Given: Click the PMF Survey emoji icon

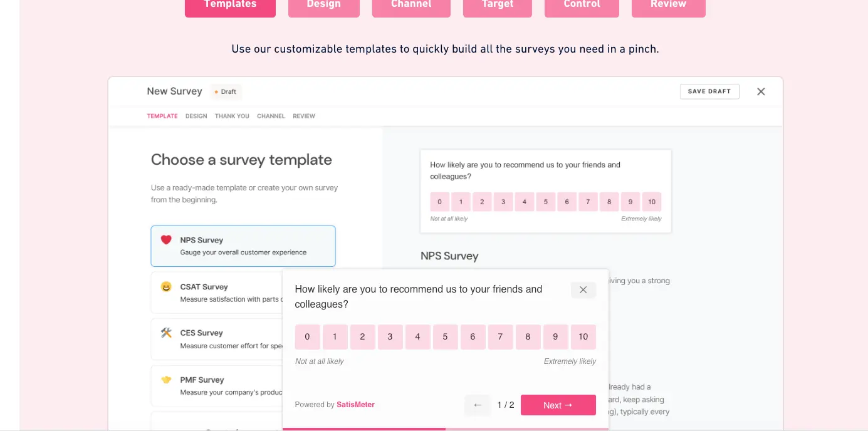Looking at the screenshot, I should (166, 380).
